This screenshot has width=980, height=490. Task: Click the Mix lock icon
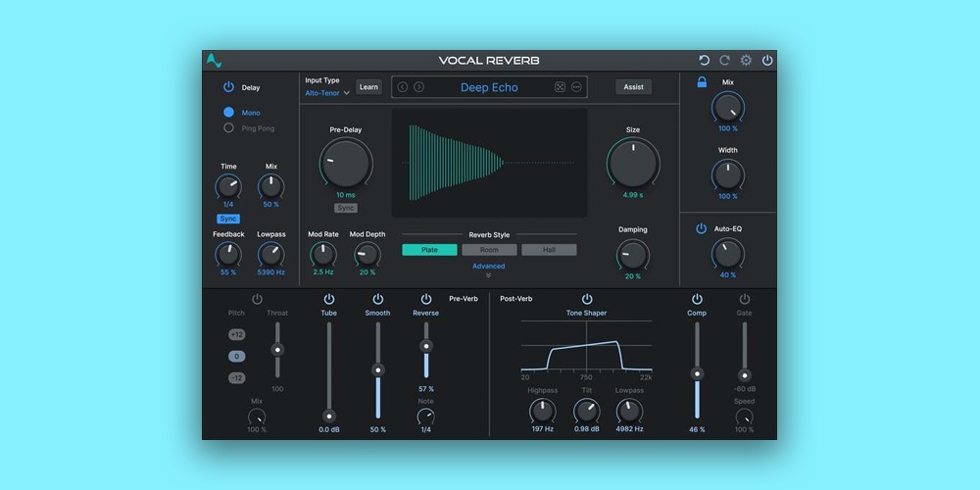click(x=702, y=83)
